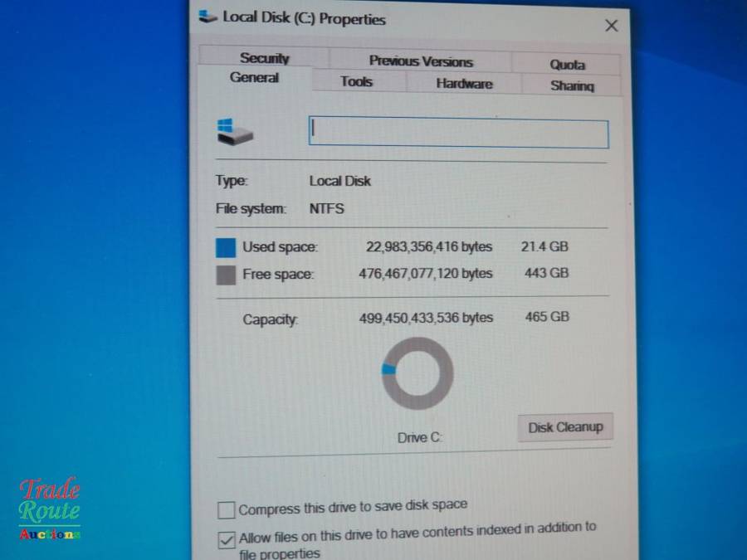Go to the Quota tab
This screenshot has width=747, height=560.
567,65
